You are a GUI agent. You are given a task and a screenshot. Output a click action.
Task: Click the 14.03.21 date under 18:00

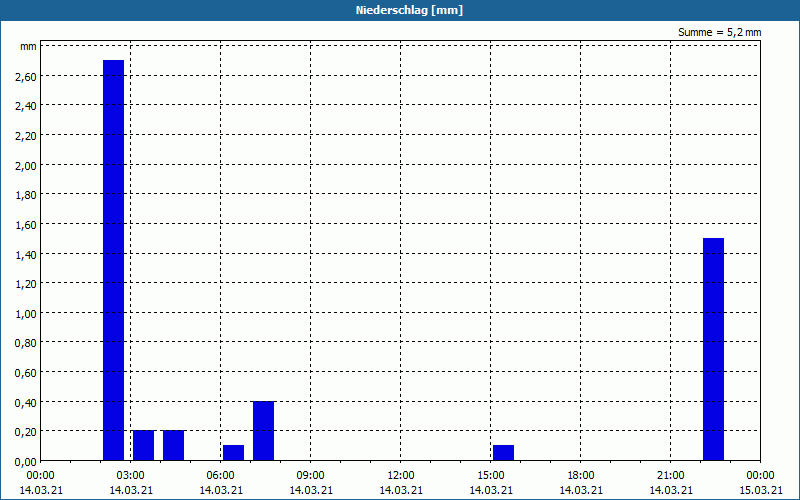[x=581, y=490]
